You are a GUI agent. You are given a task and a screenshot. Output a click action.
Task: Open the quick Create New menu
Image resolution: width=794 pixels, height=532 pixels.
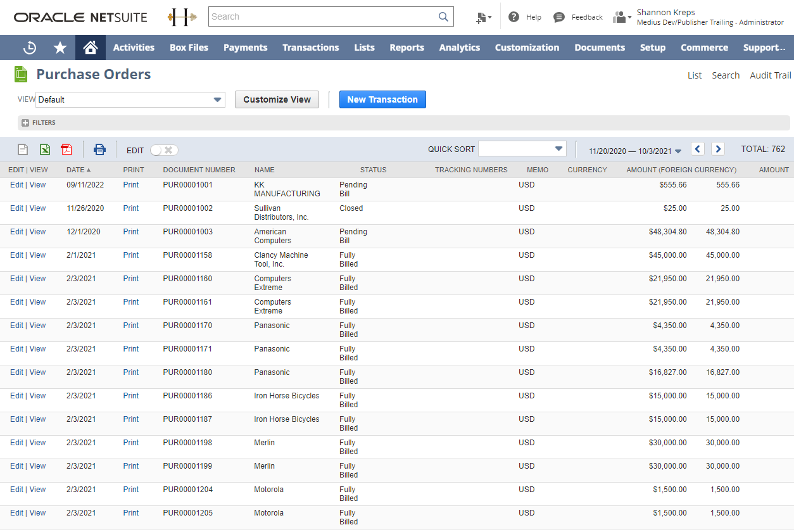(x=483, y=17)
